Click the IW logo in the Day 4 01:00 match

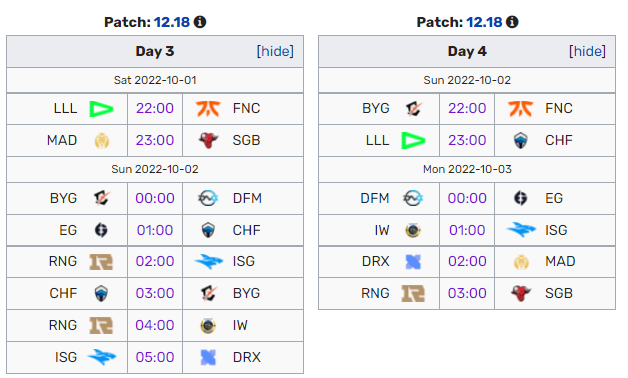[x=413, y=230]
